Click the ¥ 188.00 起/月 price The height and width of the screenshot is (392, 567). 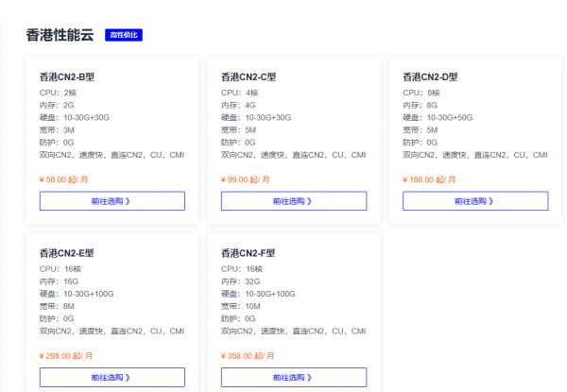coord(429,179)
